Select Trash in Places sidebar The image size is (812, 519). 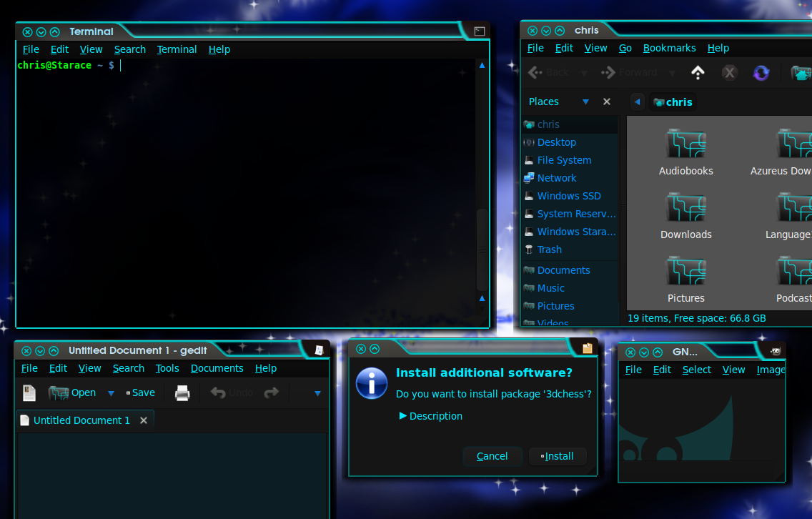[x=570, y=249]
